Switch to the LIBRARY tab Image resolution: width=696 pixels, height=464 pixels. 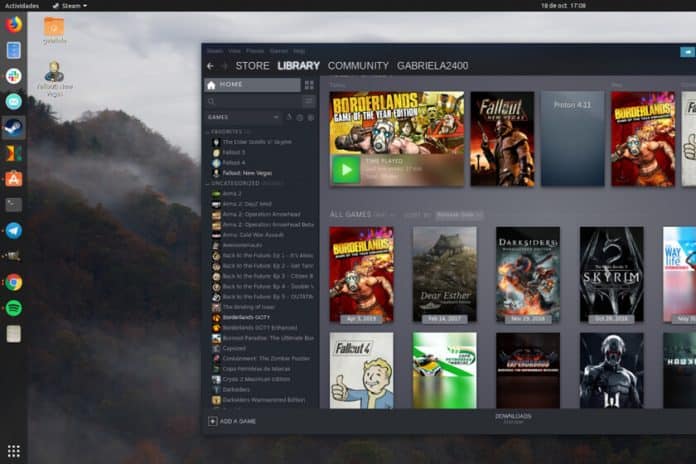298,66
